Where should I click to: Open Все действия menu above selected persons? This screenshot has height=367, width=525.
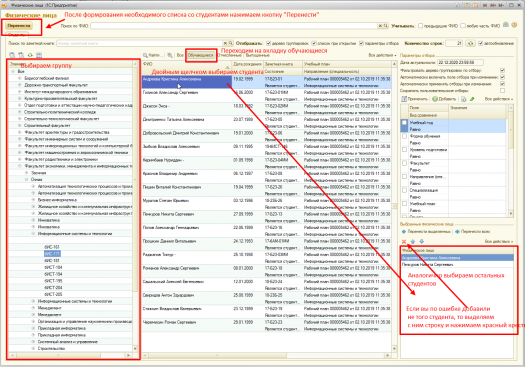coord(499,241)
